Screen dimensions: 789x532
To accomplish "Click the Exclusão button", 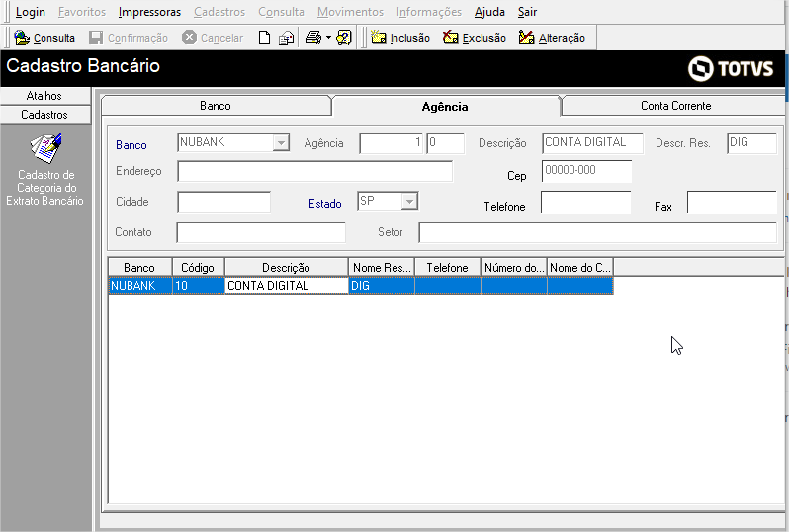I will 475,38.
